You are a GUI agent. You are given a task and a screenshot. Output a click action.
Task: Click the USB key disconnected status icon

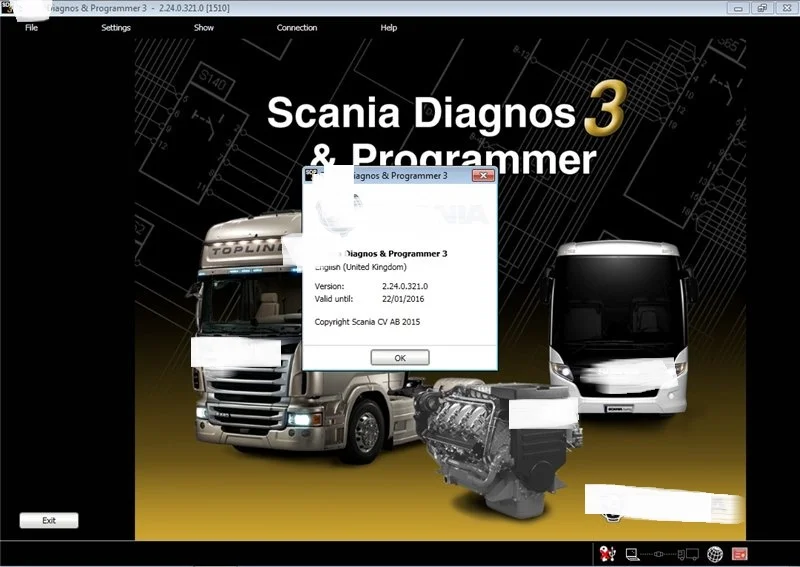pyautogui.click(x=607, y=554)
